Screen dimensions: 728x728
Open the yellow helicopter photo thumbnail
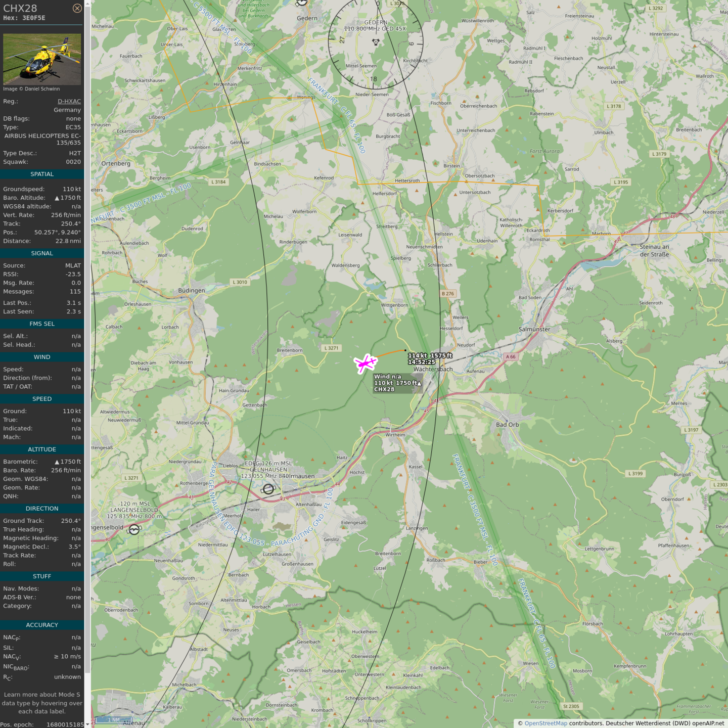point(42,59)
